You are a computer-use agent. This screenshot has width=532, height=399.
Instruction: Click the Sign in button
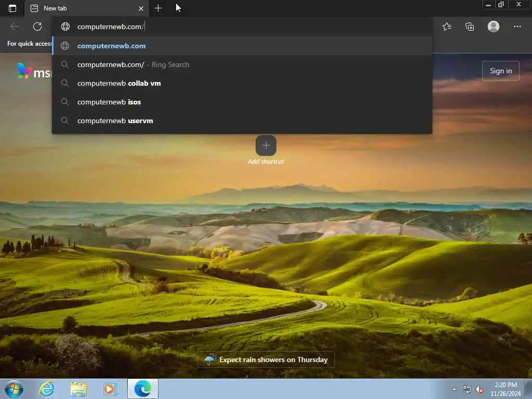[501, 71]
